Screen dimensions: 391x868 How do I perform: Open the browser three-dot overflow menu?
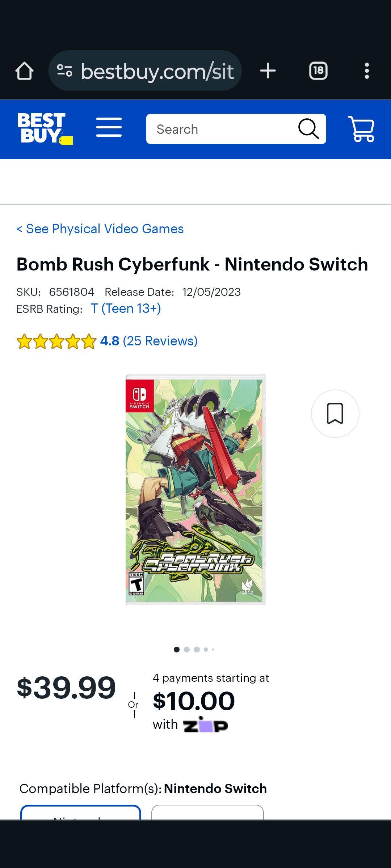[x=367, y=71]
